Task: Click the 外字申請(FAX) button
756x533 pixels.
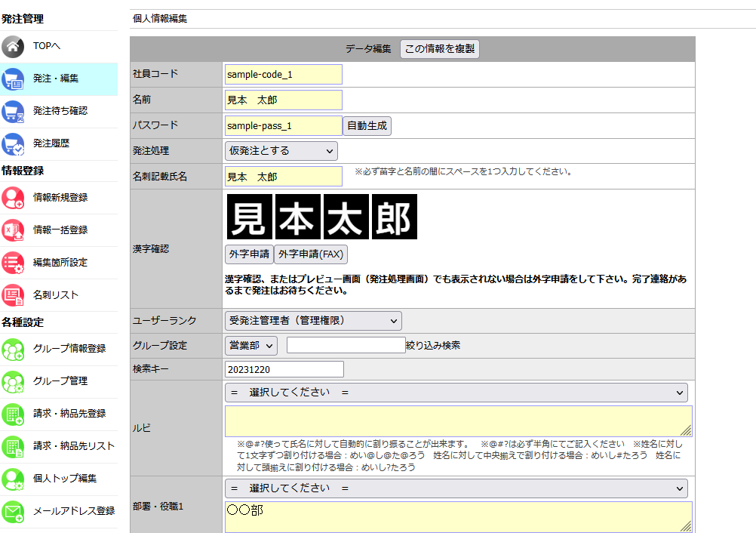Action: click(x=311, y=254)
